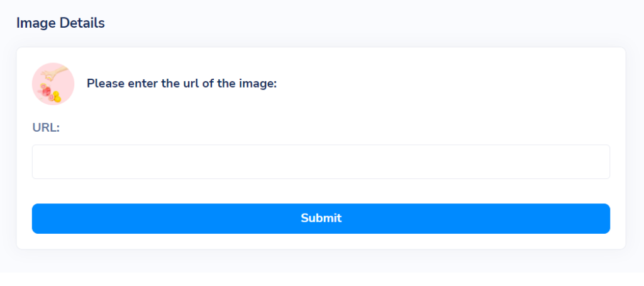Click the Submit button
The width and height of the screenshot is (644, 286).
click(x=321, y=219)
